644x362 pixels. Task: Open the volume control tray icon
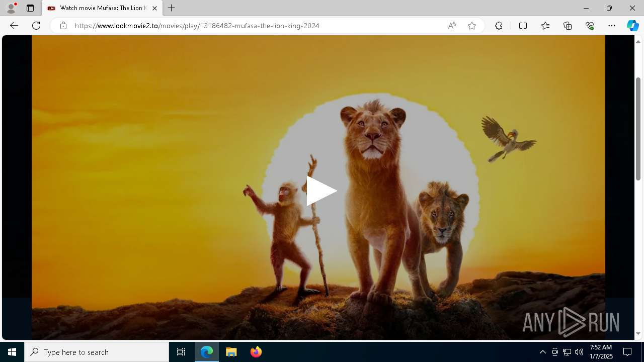coord(579,352)
